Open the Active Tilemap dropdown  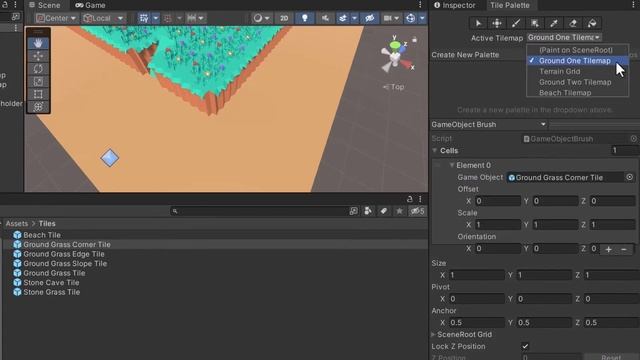click(564, 38)
